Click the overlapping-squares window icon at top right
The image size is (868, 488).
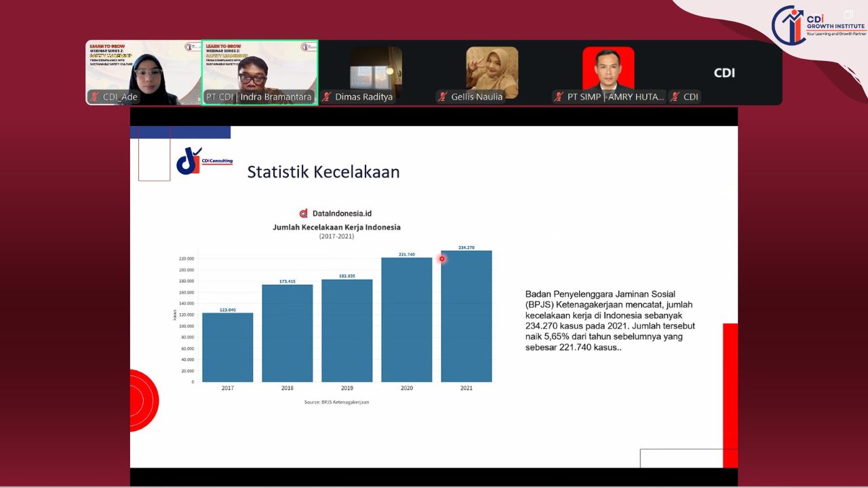coord(848,14)
